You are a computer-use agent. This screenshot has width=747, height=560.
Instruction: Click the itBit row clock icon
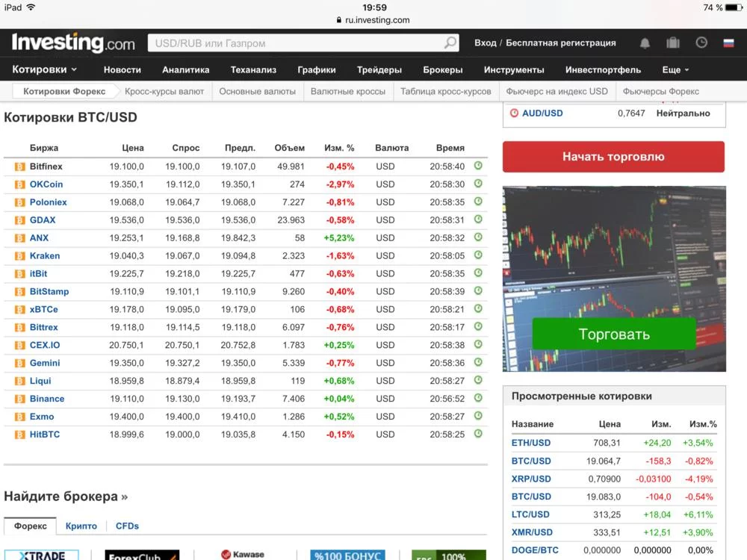coord(478,273)
